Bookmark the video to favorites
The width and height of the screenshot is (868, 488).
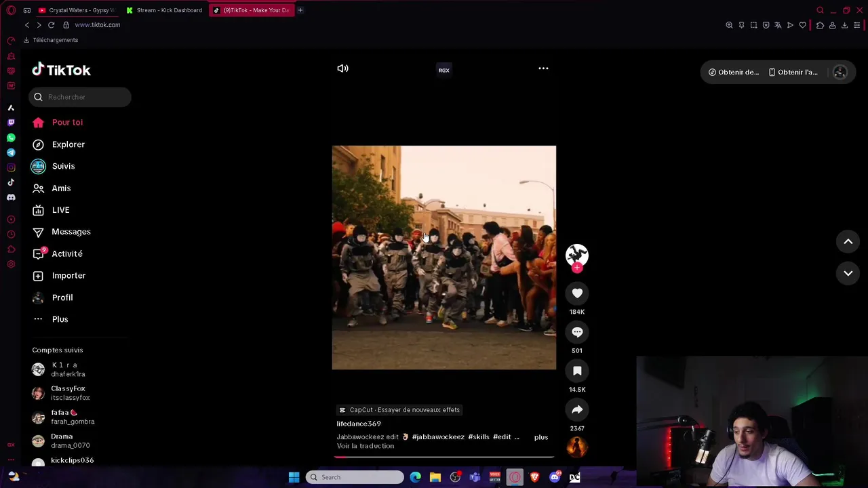tap(577, 371)
